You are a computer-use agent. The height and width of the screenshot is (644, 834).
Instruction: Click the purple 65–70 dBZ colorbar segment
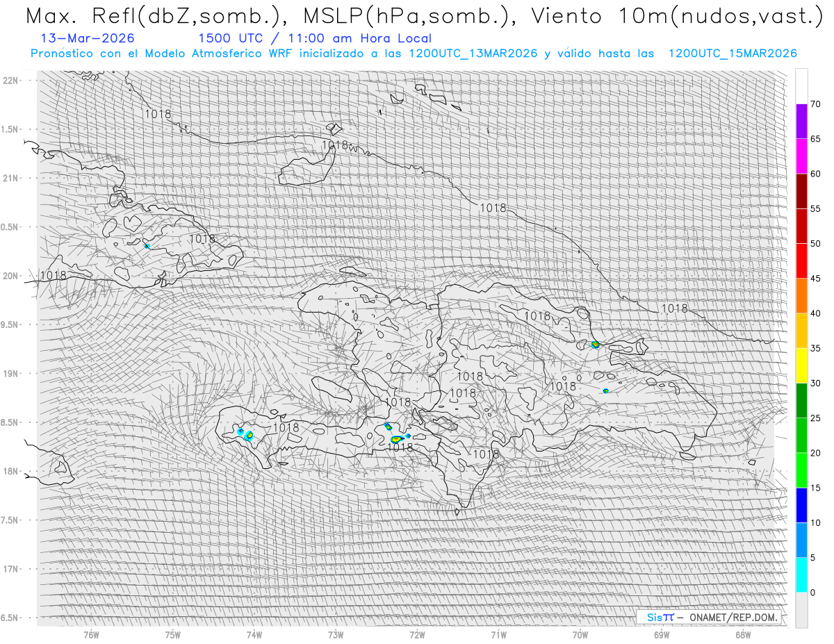click(801, 122)
